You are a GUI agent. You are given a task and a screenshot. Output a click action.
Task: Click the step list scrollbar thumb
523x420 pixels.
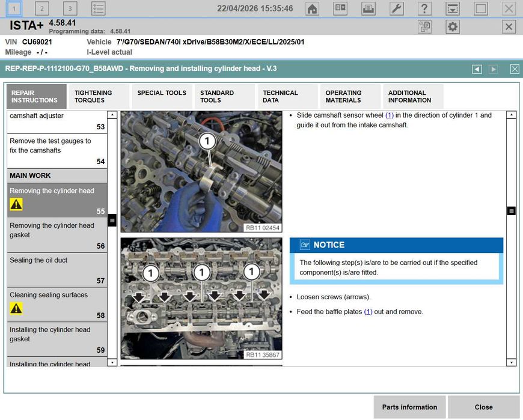(x=112, y=221)
